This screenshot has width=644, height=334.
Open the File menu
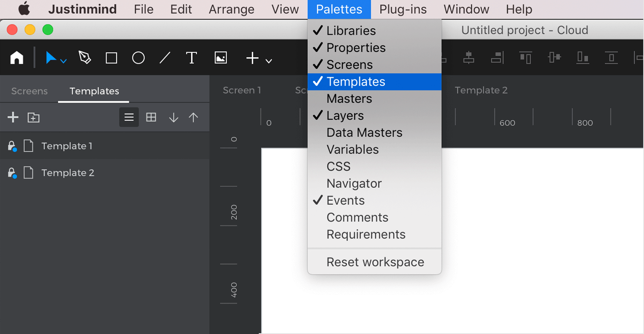144,9
